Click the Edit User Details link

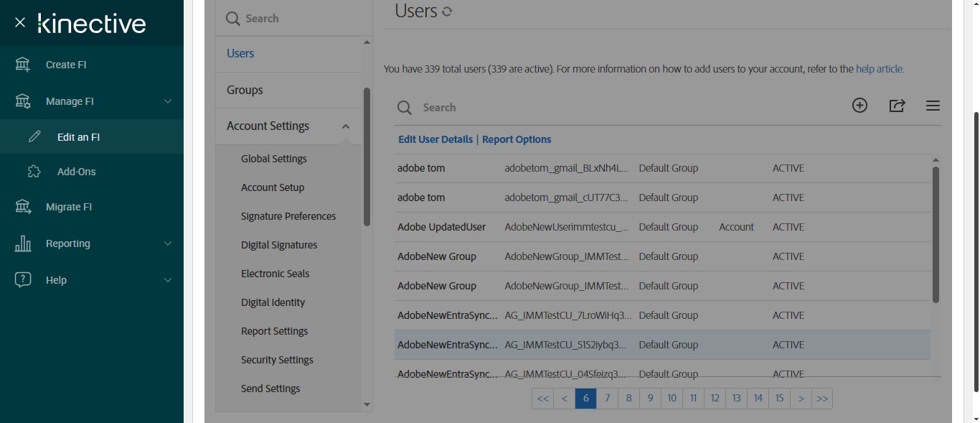pyautogui.click(x=435, y=139)
